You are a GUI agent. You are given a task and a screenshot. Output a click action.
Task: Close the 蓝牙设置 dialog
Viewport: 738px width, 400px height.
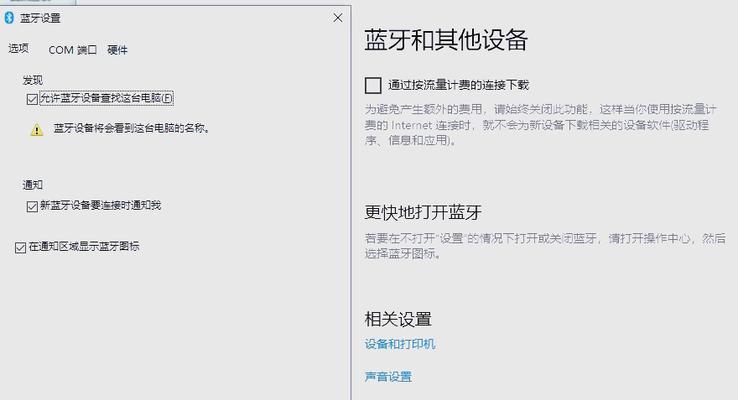tap(337, 18)
